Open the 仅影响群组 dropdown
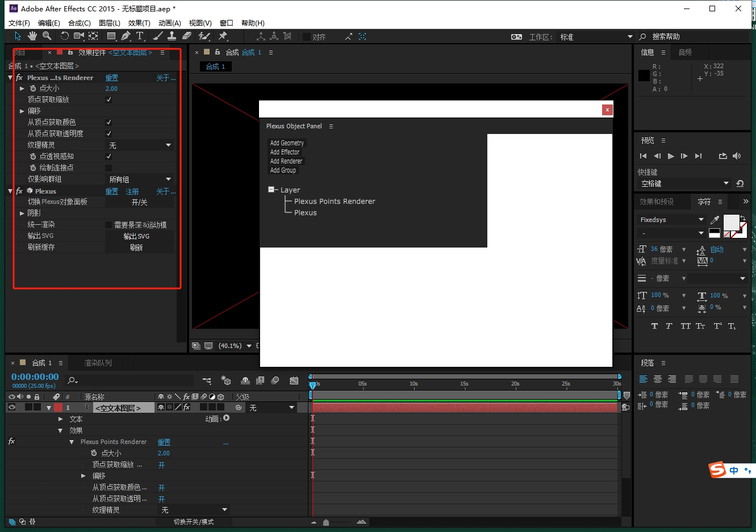The image size is (756, 532). coord(140,179)
